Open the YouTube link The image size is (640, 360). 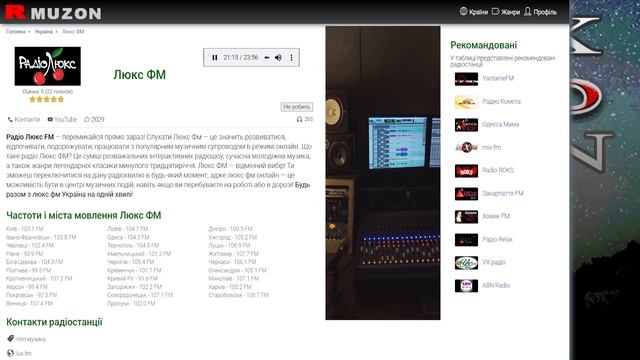pos(66,120)
